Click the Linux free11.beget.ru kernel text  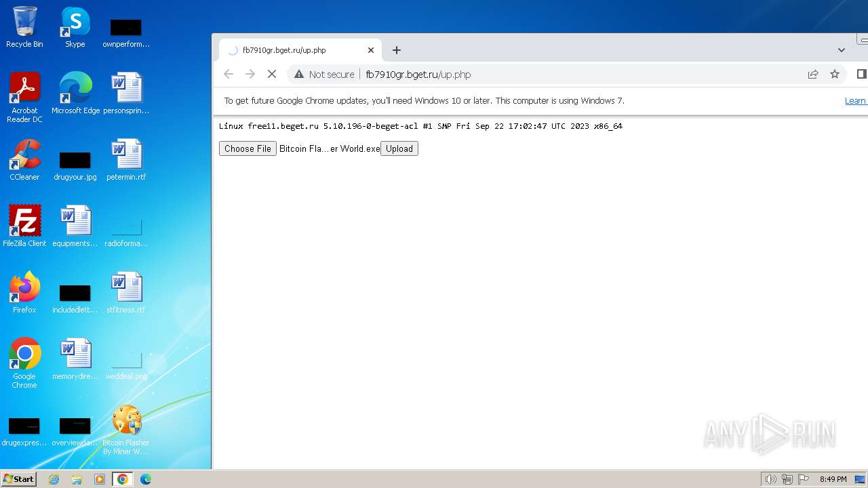pos(420,126)
